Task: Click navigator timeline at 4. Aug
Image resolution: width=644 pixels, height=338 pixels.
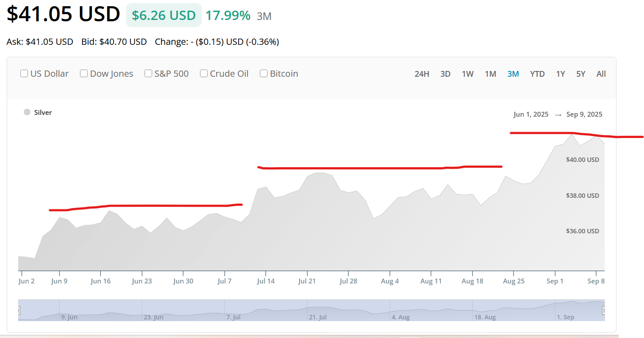Action: tap(401, 317)
